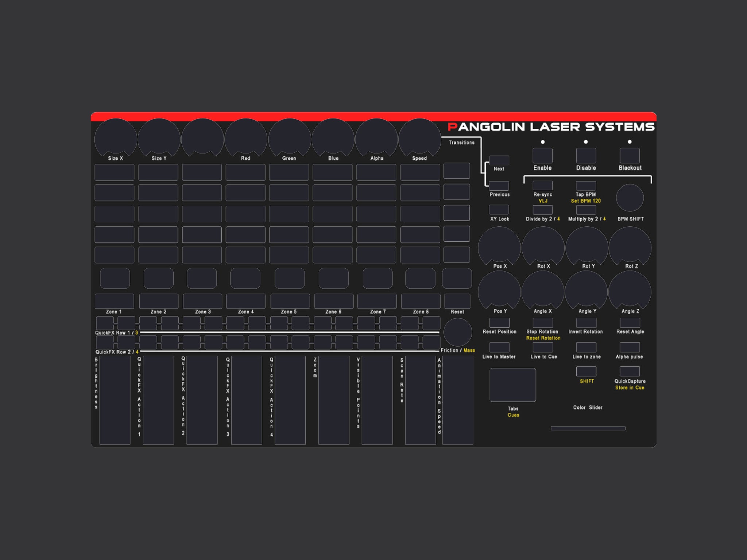Tap the Tap BPM button

click(x=586, y=186)
